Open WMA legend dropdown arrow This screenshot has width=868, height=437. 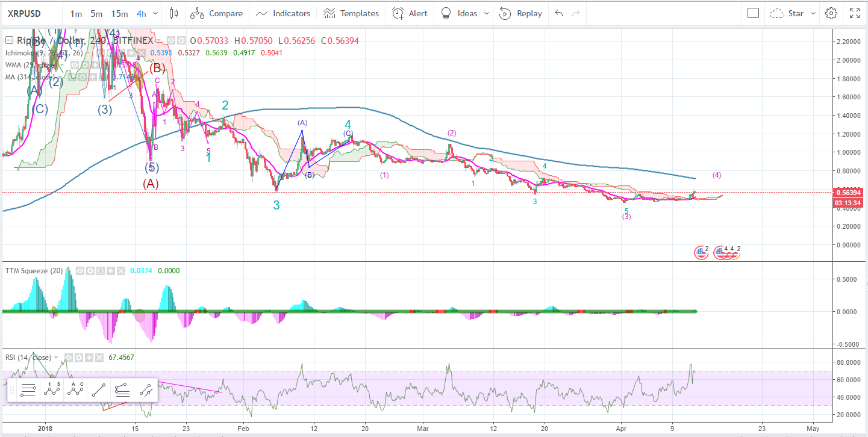63,65
